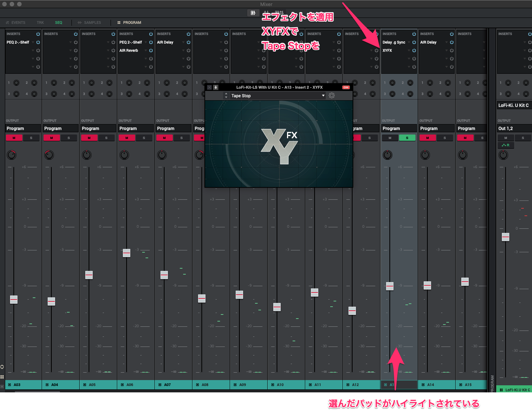Toggle mute on channel A07
Viewport: 532px width, 411px height.
click(x=165, y=138)
